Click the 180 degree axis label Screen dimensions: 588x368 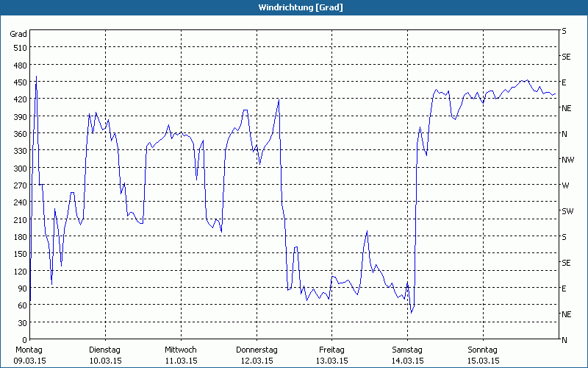[21, 236]
